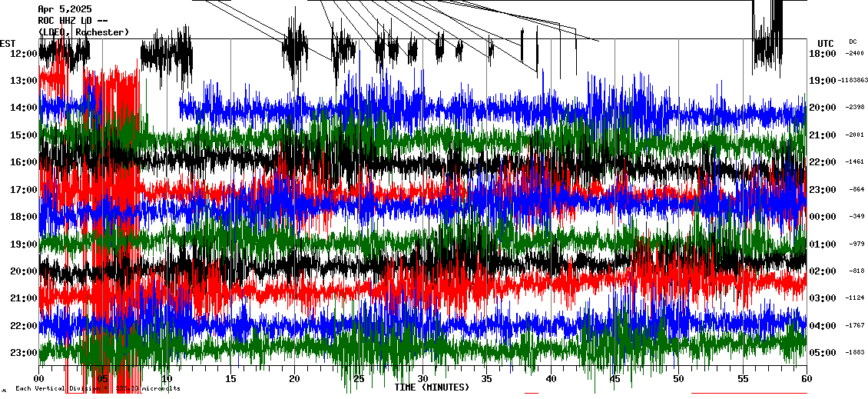Click the 'TIME (MINUTES)' axis title
868x399 pixels.
(432, 387)
